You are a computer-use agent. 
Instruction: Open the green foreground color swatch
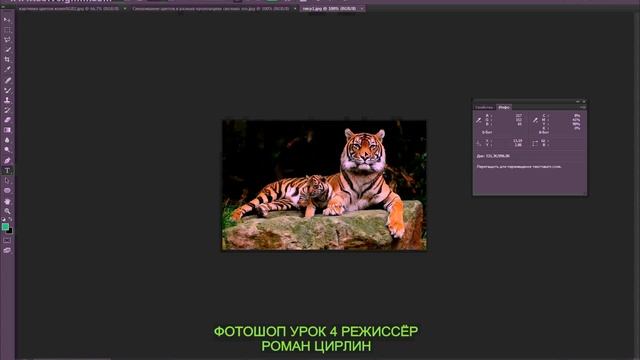(5, 227)
